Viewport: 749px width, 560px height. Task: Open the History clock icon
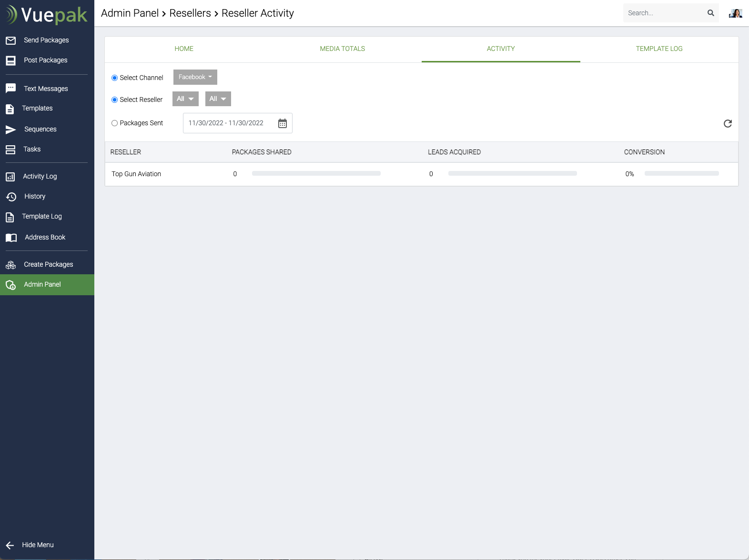pos(11,197)
